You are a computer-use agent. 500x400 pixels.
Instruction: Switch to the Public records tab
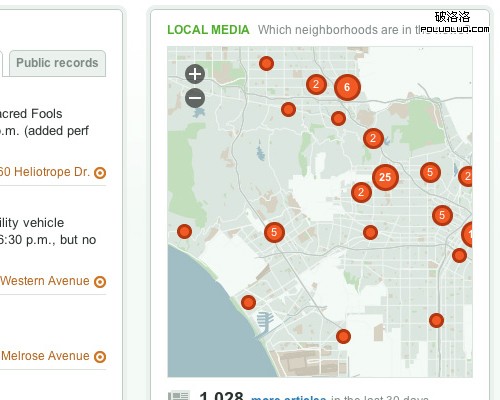coord(57,63)
